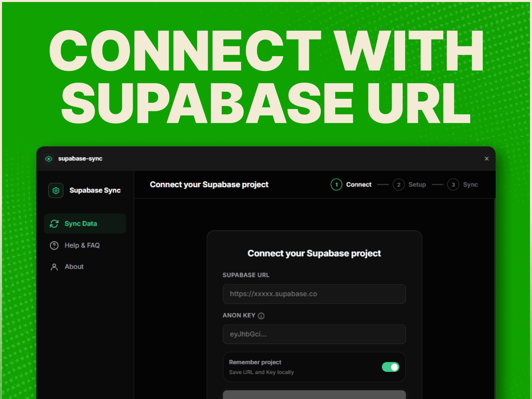The height and width of the screenshot is (399, 532).
Task: Select step 1 Connect in the stepper
Action: 351,185
